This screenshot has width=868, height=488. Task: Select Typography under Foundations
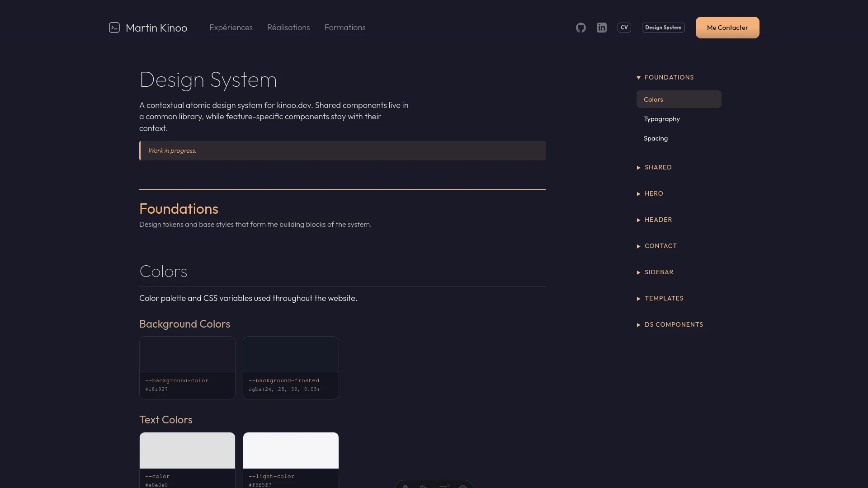(x=661, y=119)
